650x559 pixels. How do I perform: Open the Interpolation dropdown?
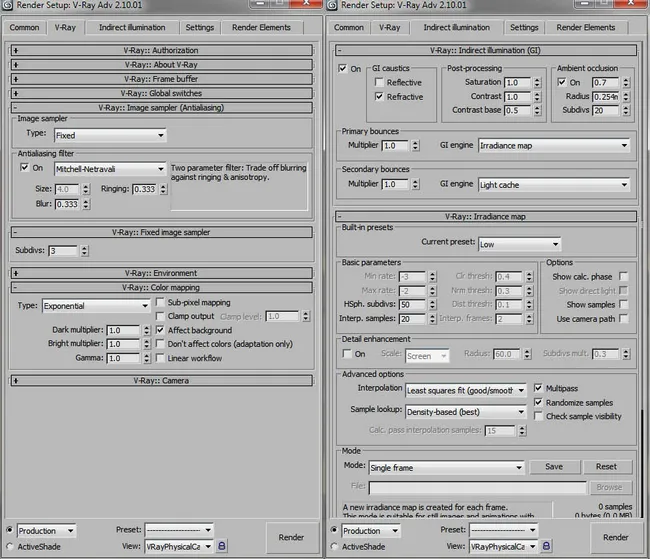tap(466, 390)
